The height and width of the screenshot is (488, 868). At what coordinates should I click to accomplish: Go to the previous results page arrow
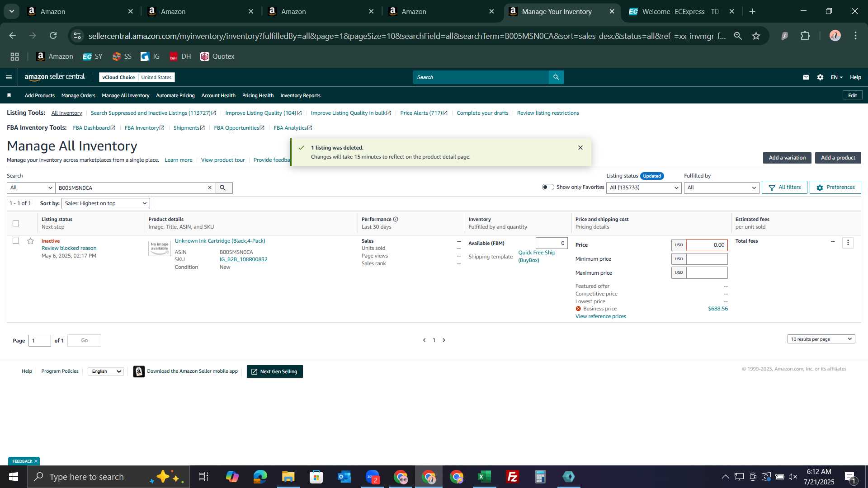pos(424,340)
